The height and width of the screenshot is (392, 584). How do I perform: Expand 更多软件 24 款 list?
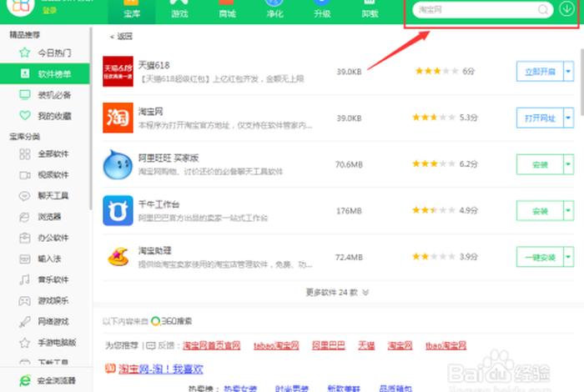click(x=337, y=292)
